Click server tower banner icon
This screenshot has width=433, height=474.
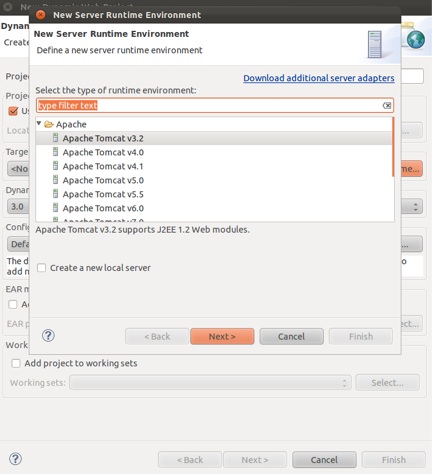[374, 44]
